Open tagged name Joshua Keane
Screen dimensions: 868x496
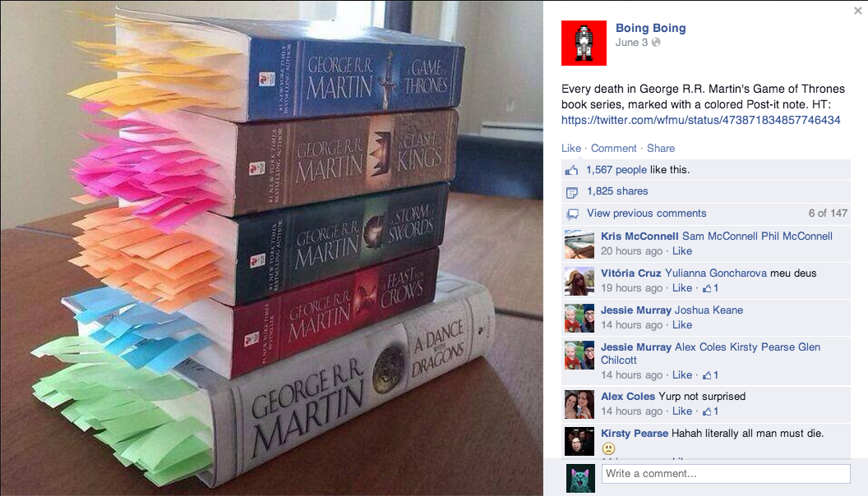tap(709, 310)
